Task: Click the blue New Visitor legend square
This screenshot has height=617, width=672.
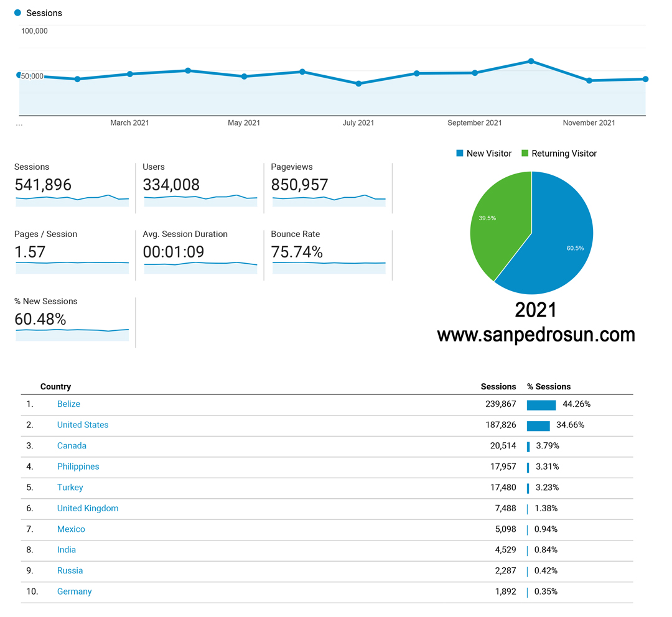Action: tap(460, 154)
